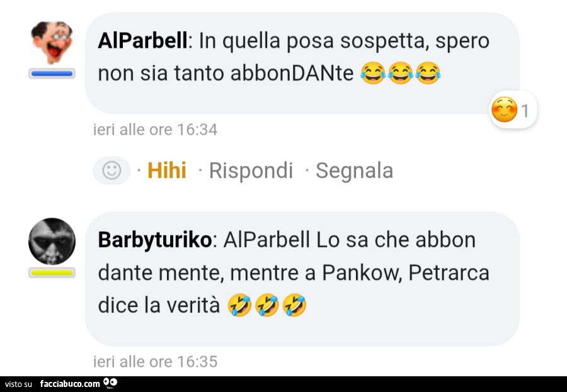Click the smiley reaction picker icon
567x392 pixels.
pos(112,171)
